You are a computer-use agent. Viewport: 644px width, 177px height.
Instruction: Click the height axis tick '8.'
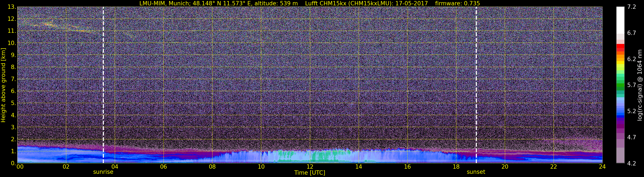pyautogui.click(x=13, y=67)
